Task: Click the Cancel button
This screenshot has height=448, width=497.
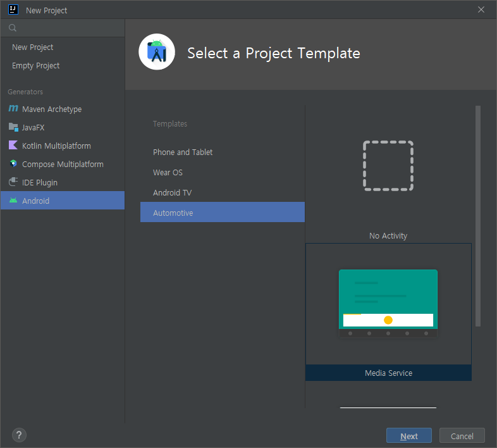Action: (462, 435)
